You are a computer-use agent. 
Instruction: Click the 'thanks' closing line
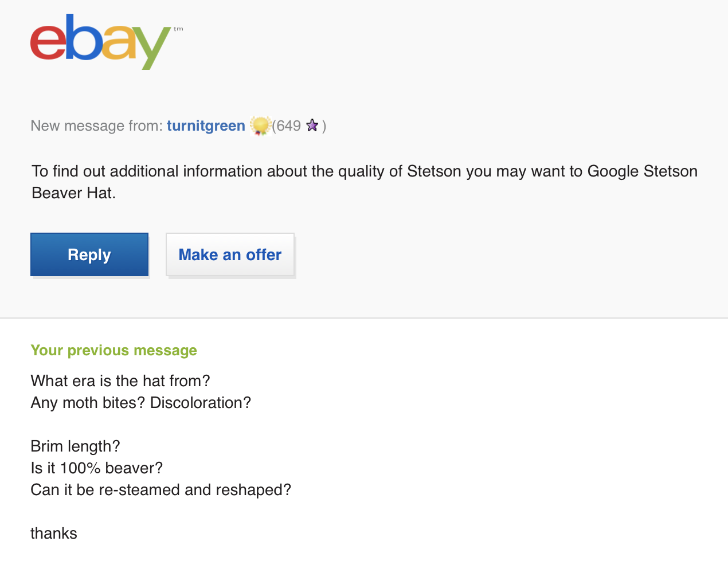54,533
